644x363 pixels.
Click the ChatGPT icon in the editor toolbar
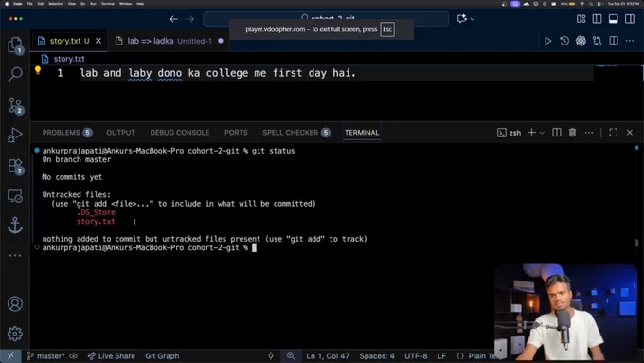(581, 41)
